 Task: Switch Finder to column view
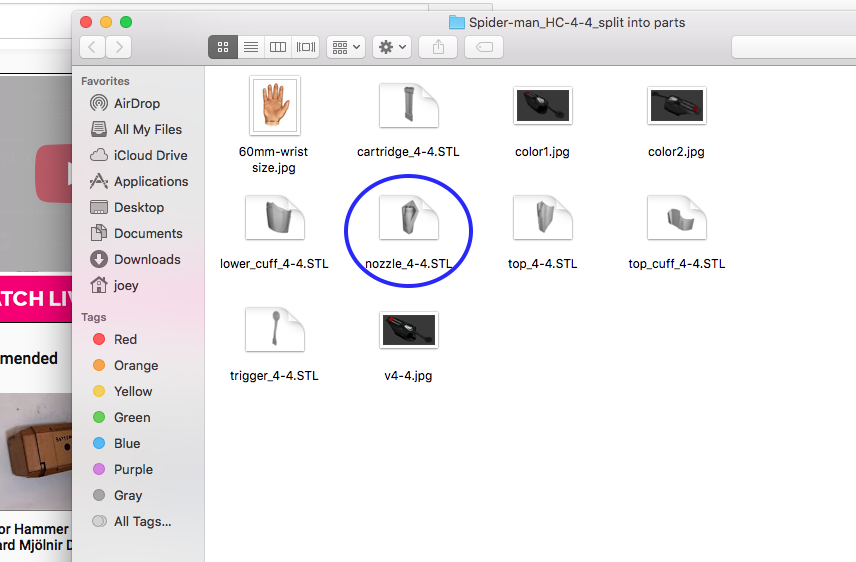point(278,47)
